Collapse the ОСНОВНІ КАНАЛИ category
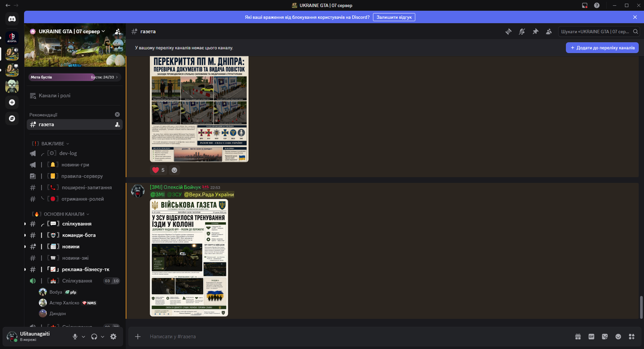The height and width of the screenshot is (349, 644). 61,214
